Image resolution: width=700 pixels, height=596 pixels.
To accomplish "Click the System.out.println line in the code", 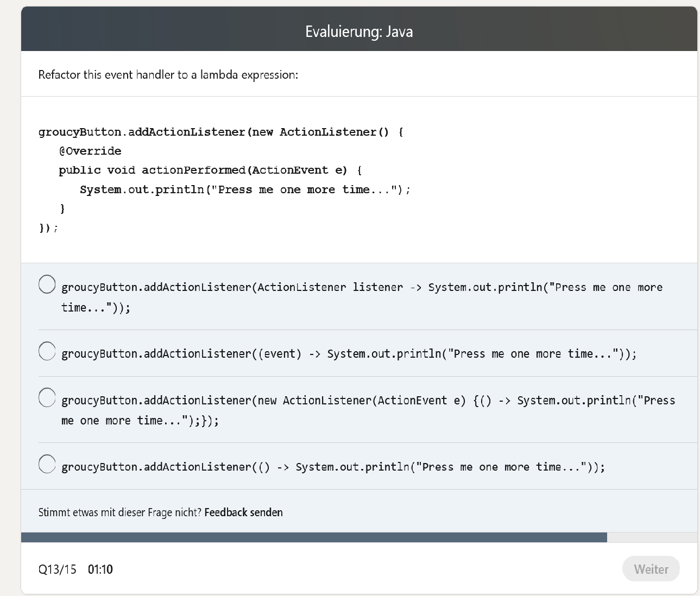I will tap(245, 189).
